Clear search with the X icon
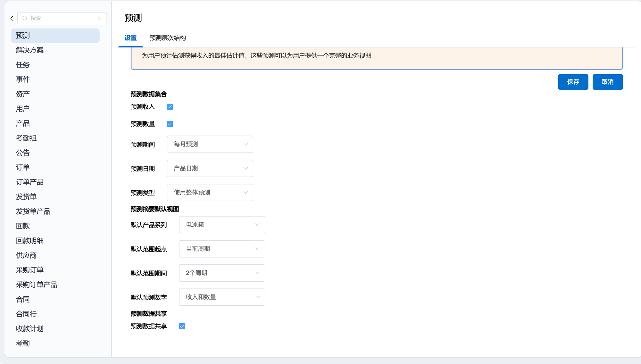The height and width of the screenshot is (364, 641). [x=99, y=18]
